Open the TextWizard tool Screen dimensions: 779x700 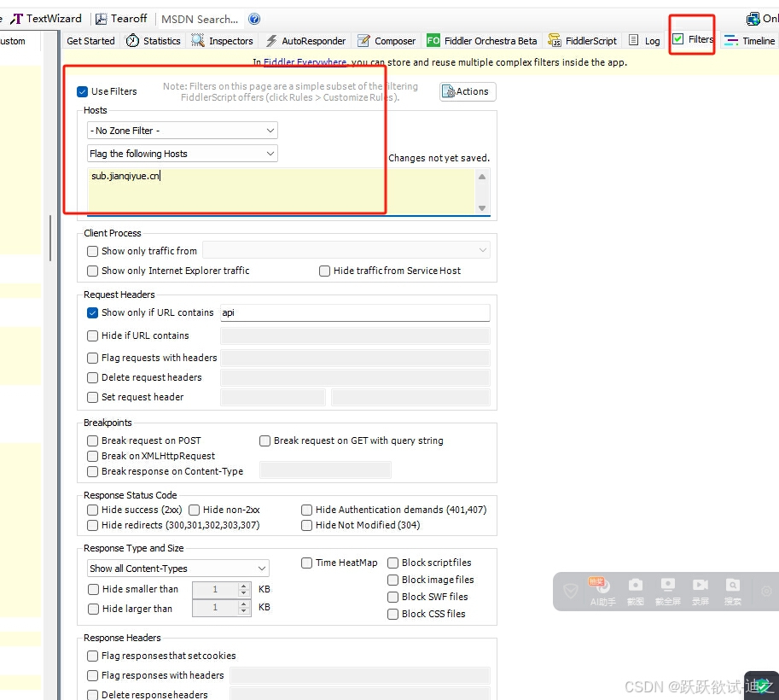click(x=46, y=19)
